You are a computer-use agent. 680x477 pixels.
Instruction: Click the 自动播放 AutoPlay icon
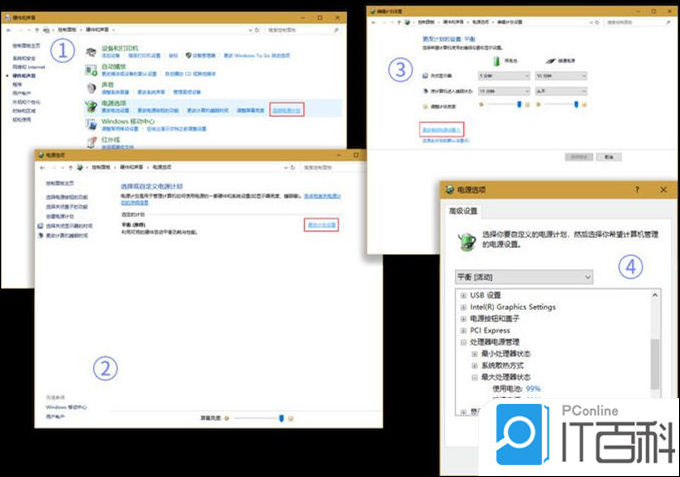(x=91, y=70)
